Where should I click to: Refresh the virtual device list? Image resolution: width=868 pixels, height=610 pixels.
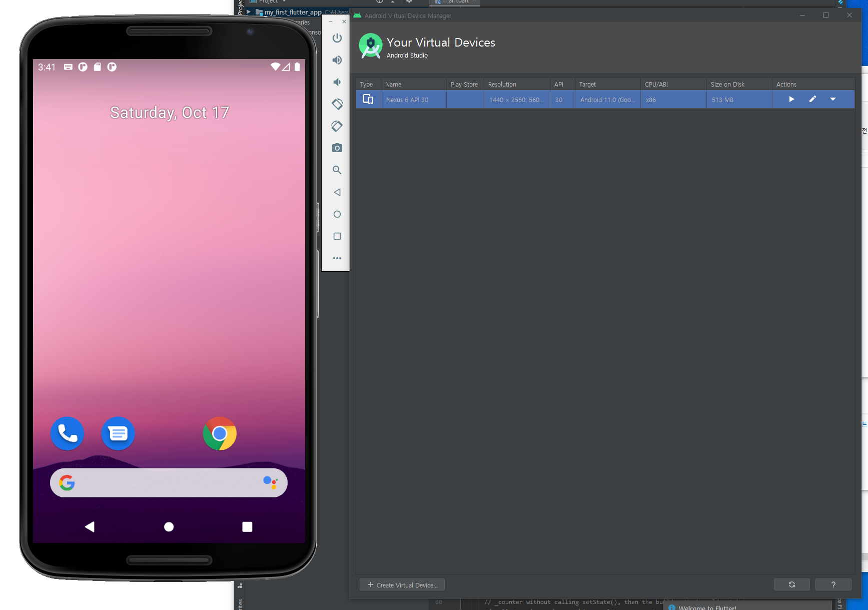[792, 584]
